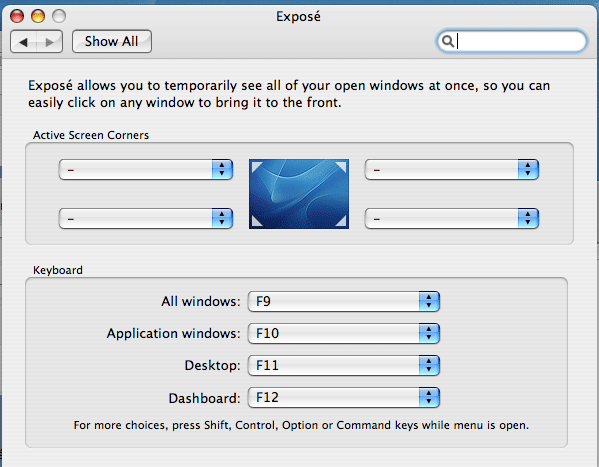Click the magnifying glass search icon

pyautogui.click(x=447, y=41)
